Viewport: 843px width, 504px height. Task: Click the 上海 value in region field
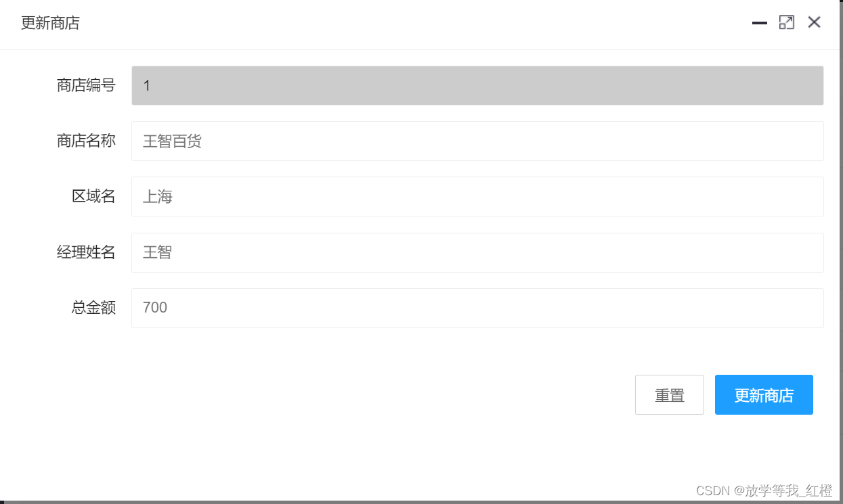(x=158, y=197)
